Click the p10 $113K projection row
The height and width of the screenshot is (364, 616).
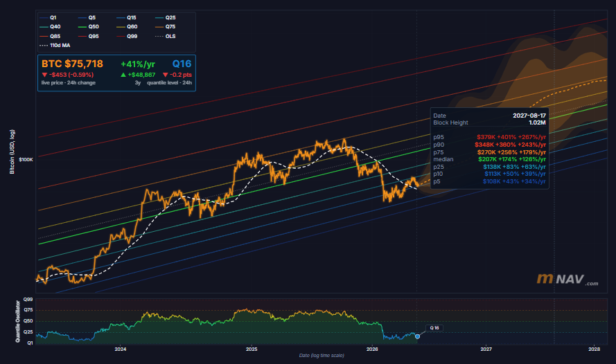point(489,174)
